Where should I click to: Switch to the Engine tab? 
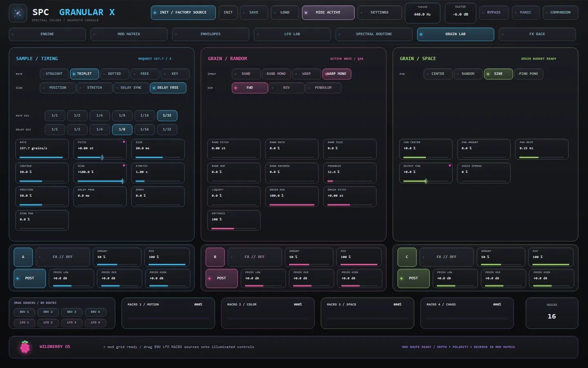point(47,34)
